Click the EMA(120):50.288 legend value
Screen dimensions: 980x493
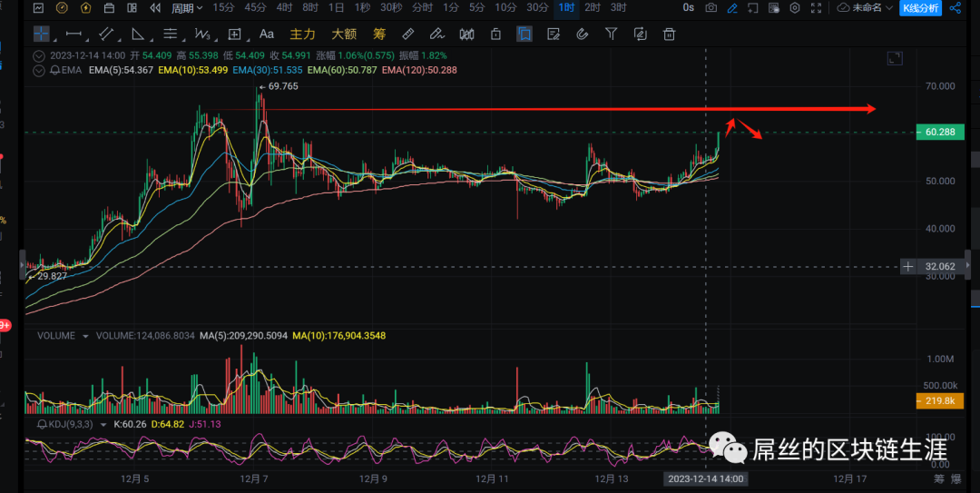pyautogui.click(x=419, y=70)
